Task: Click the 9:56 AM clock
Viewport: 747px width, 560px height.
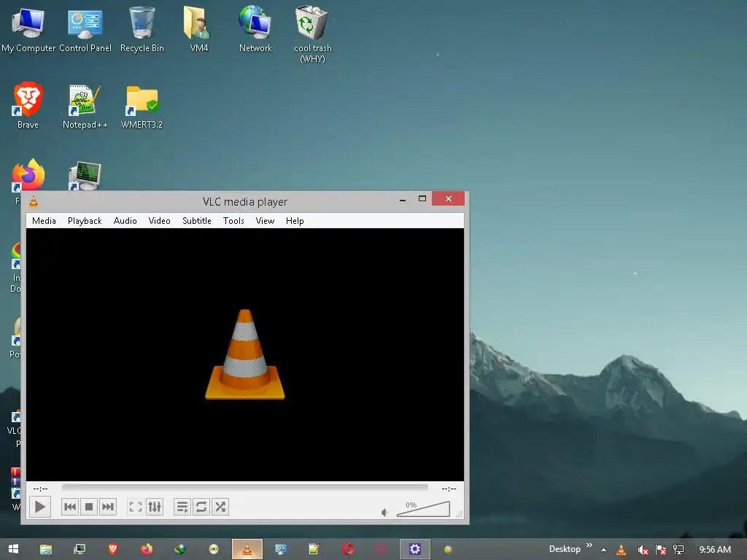Action: [715, 550]
